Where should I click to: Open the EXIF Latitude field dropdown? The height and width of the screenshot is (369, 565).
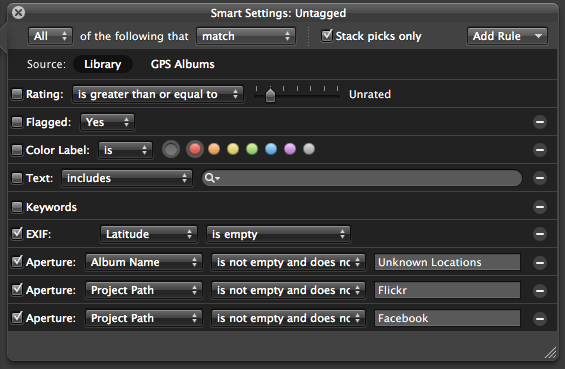tap(149, 234)
